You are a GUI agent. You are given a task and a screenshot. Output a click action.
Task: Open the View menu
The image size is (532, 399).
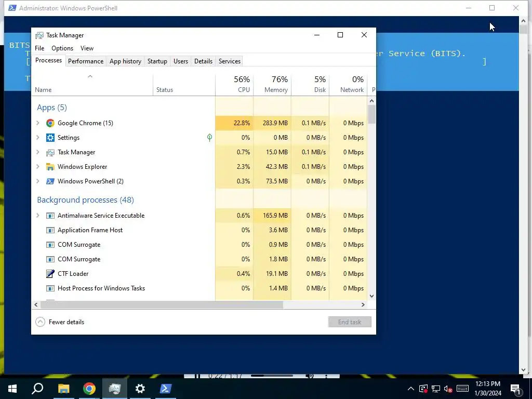click(x=87, y=48)
